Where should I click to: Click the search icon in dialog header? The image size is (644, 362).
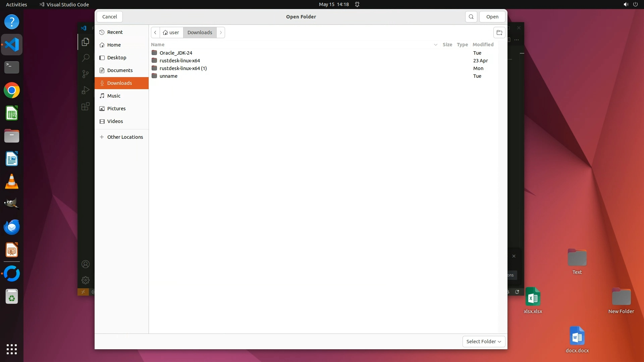[x=471, y=17]
